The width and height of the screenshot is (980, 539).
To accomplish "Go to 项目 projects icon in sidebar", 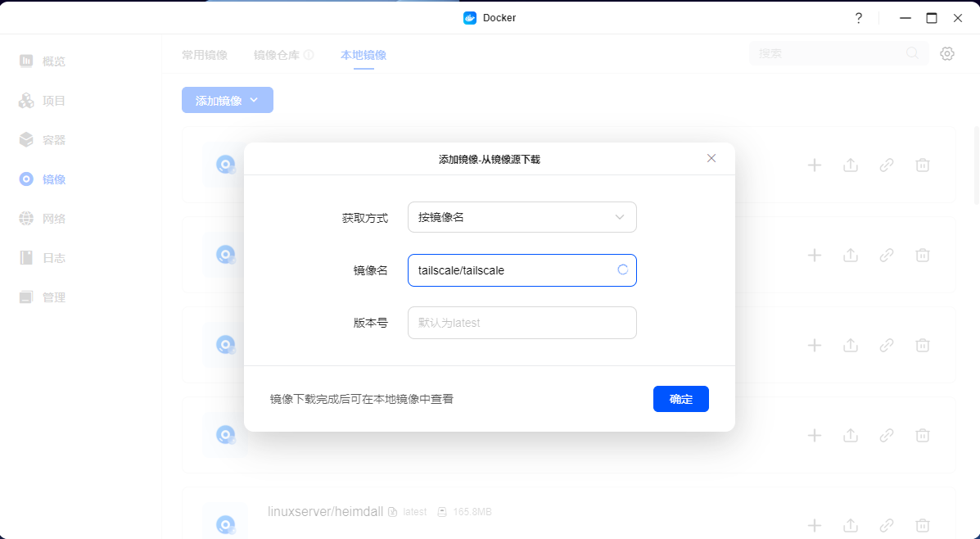I will coord(26,101).
